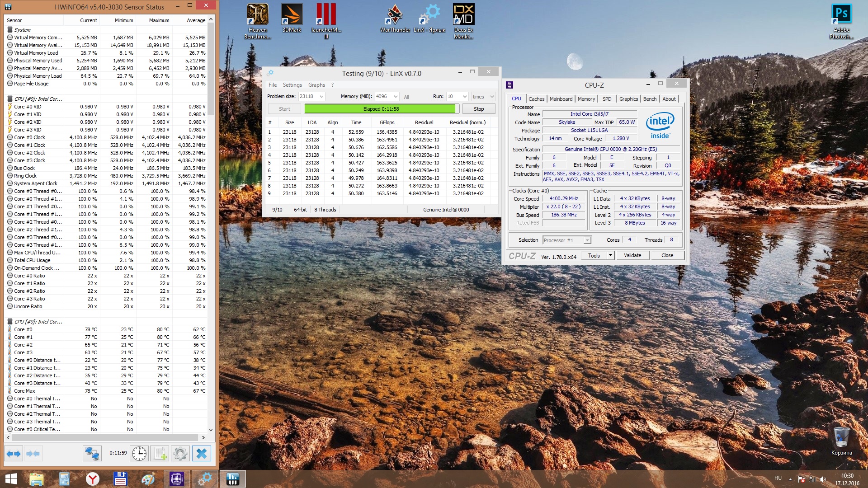Click the HWiNFO vertical scrollbar down arrow
Viewport: 868px width, 488px height.
click(x=211, y=430)
